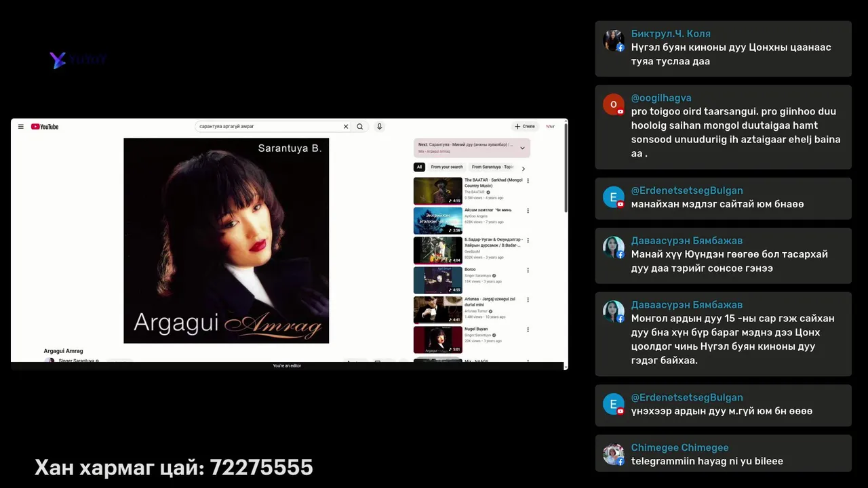Click the orange O avatar of @oogilhagva
Screen dimensions: 868x488
614,104
